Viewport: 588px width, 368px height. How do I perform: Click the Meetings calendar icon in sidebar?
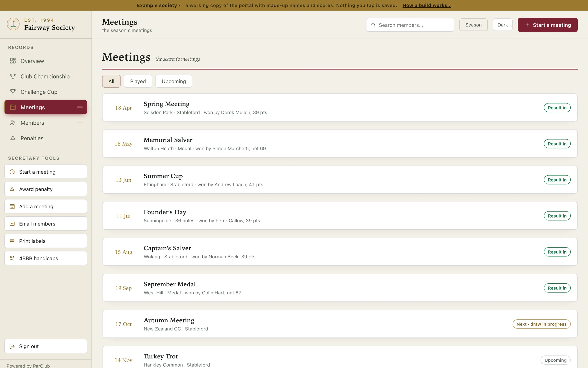point(13,107)
